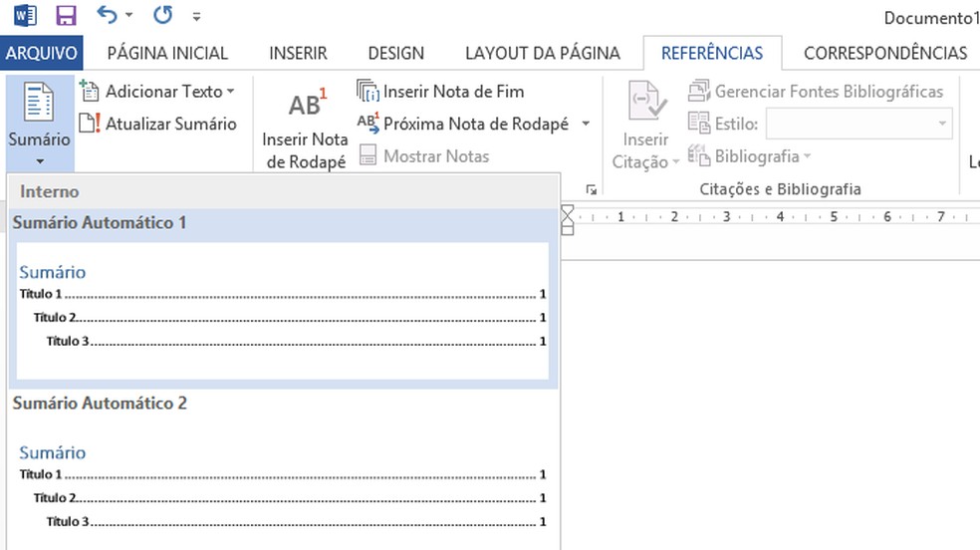Open footnotes dialog launcher
Viewport: 980px width, 550px height.
point(592,188)
